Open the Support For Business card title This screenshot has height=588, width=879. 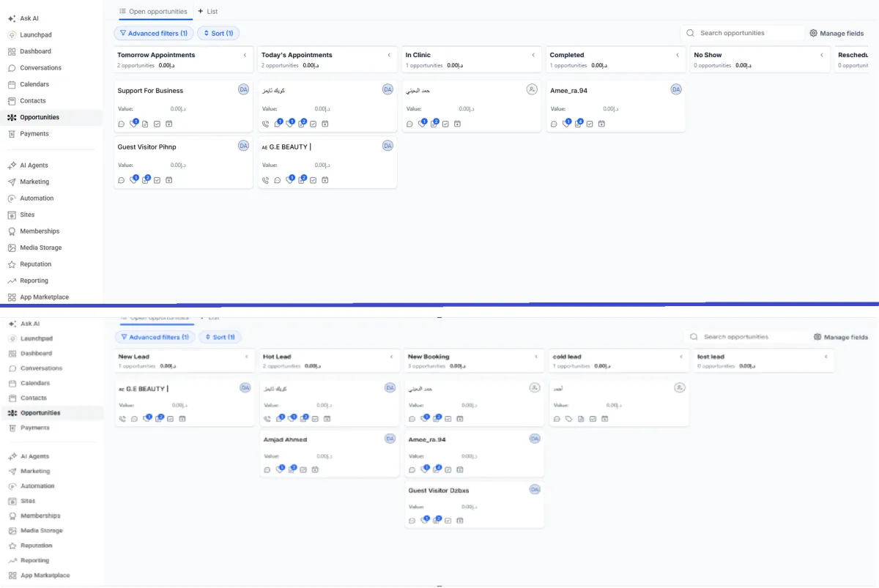coord(151,91)
